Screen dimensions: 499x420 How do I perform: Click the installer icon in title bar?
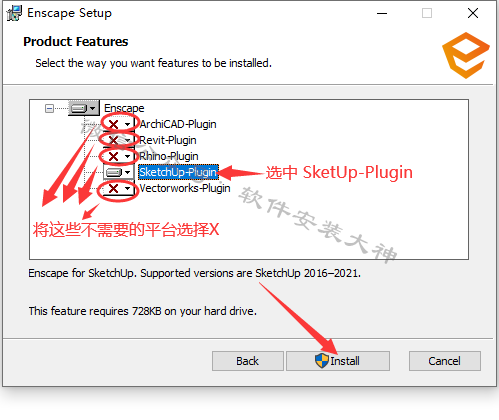tap(14, 13)
